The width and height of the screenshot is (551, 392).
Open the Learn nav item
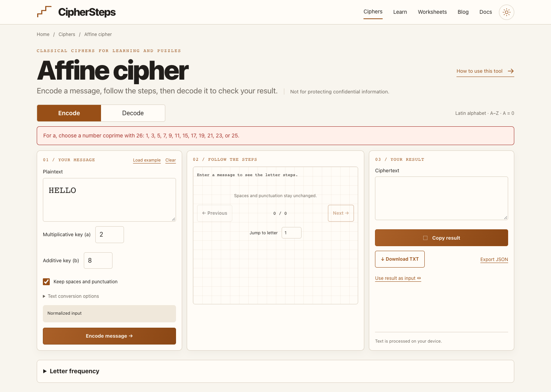click(x=400, y=12)
